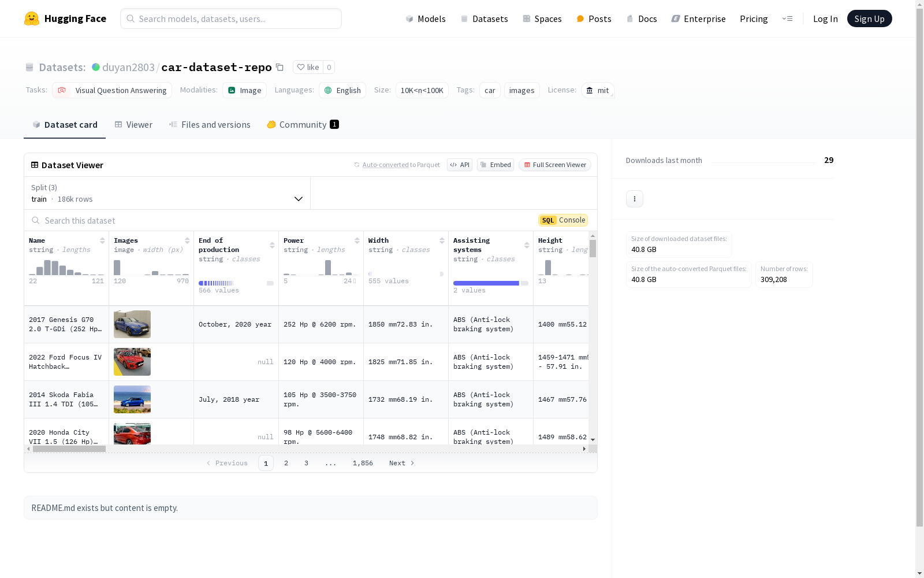Click the Genesis G70 car thumbnail
The height and width of the screenshot is (578, 924).
click(132, 324)
